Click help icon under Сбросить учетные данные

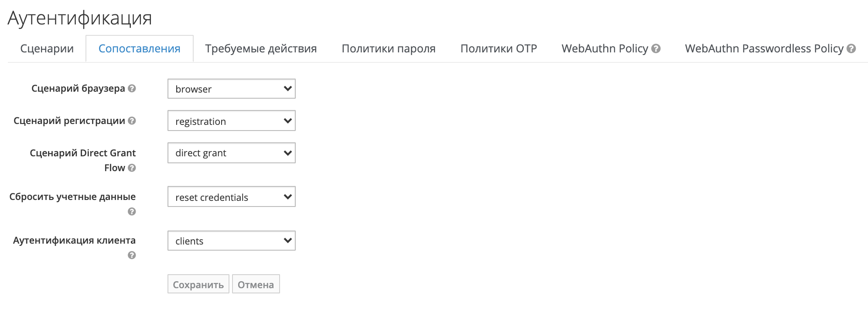click(132, 212)
